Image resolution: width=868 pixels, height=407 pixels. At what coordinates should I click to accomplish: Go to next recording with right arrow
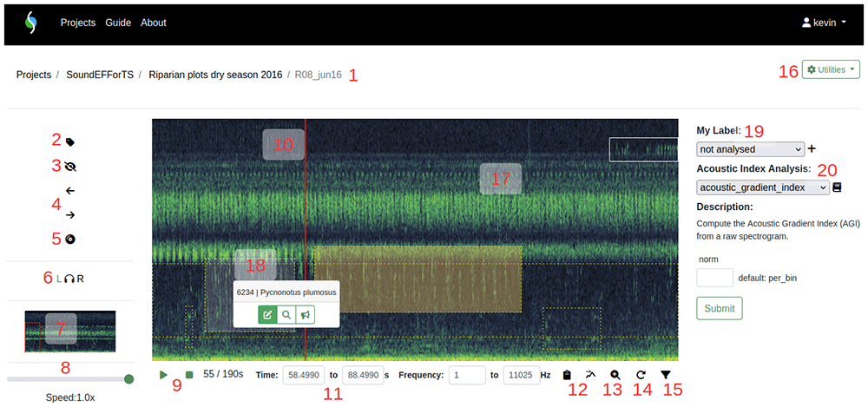pyautogui.click(x=69, y=215)
